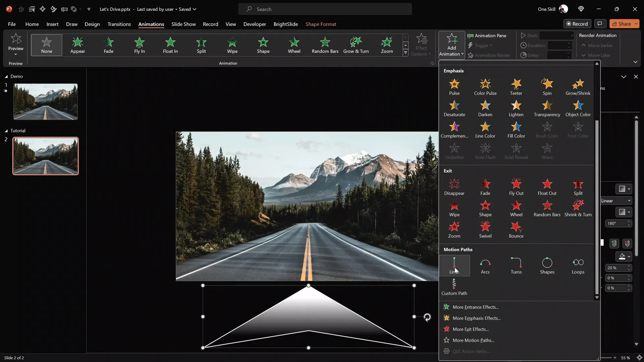644x362 pixels.
Task: Open the comments pane button
Action: click(x=600, y=24)
